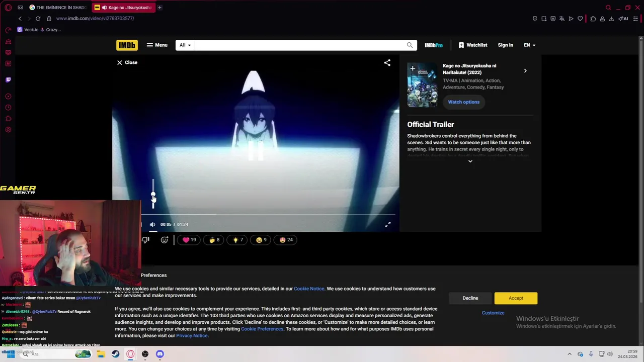View site security lock info
This screenshot has height=362, width=644.
(49, 19)
